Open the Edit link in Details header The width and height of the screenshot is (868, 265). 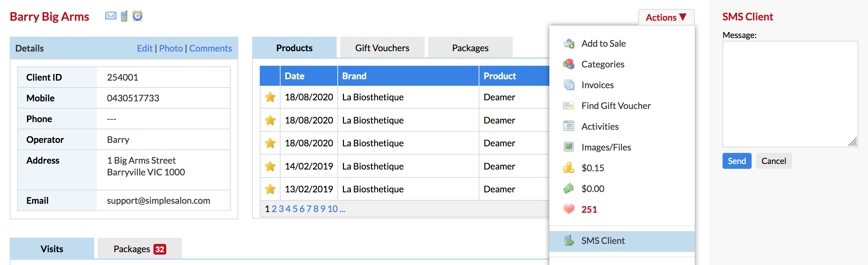pos(145,48)
